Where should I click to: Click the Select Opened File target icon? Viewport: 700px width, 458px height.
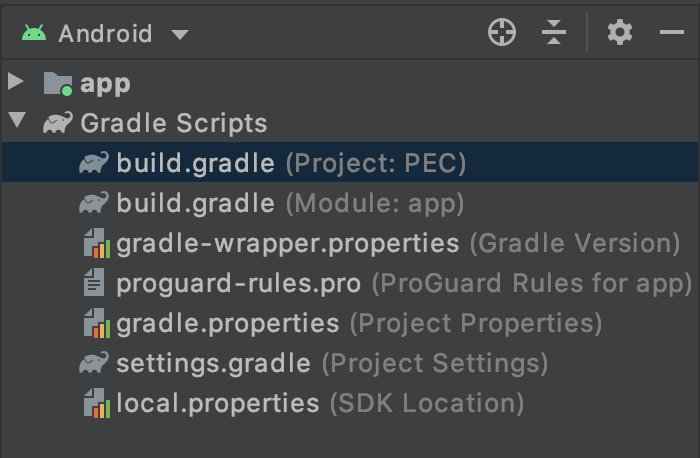(x=502, y=33)
